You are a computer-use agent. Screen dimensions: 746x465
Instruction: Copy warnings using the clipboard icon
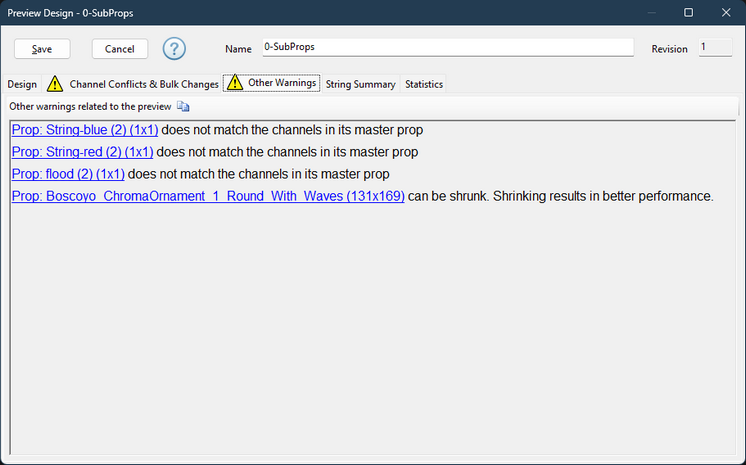tap(183, 107)
